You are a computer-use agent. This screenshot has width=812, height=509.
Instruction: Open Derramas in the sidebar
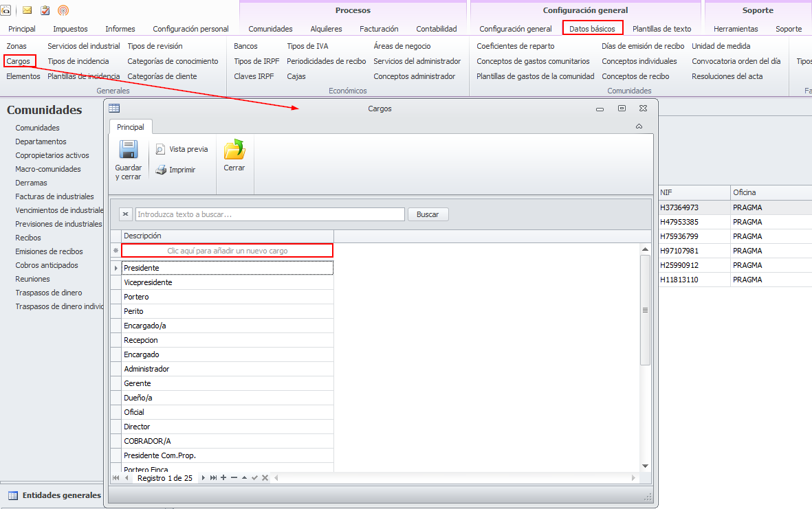coord(31,183)
